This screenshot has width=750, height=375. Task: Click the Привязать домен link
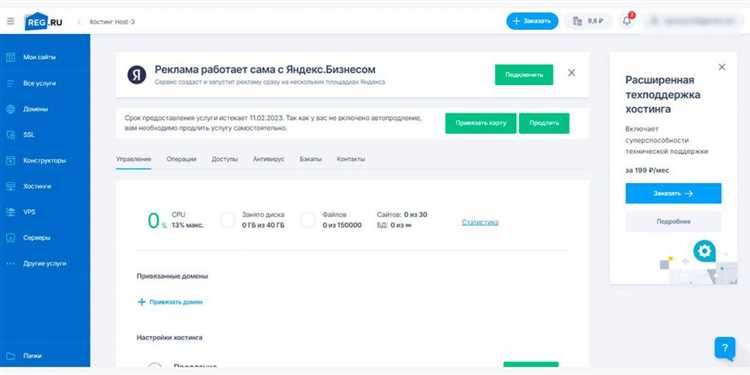(176, 302)
